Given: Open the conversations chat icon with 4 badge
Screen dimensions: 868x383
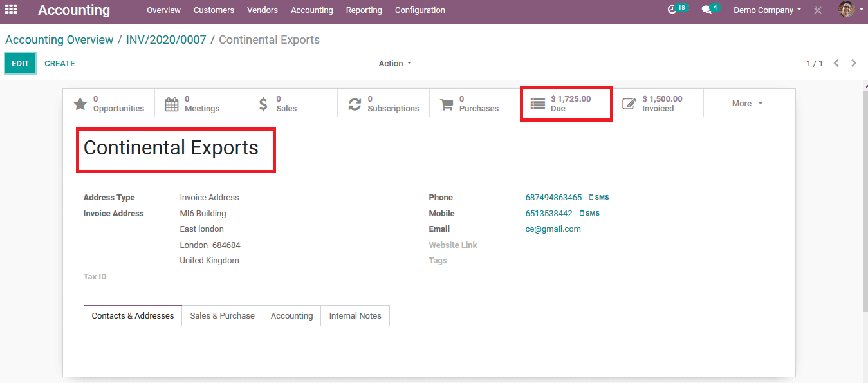Looking at the screenshot, I should (706, 10).
